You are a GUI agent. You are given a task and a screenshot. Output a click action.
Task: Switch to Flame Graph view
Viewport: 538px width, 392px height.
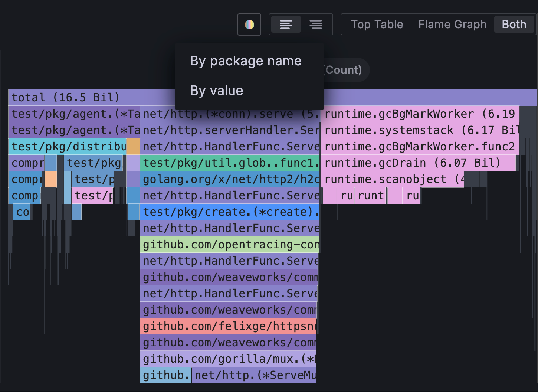pyautogui.click(x=452, y=24)
